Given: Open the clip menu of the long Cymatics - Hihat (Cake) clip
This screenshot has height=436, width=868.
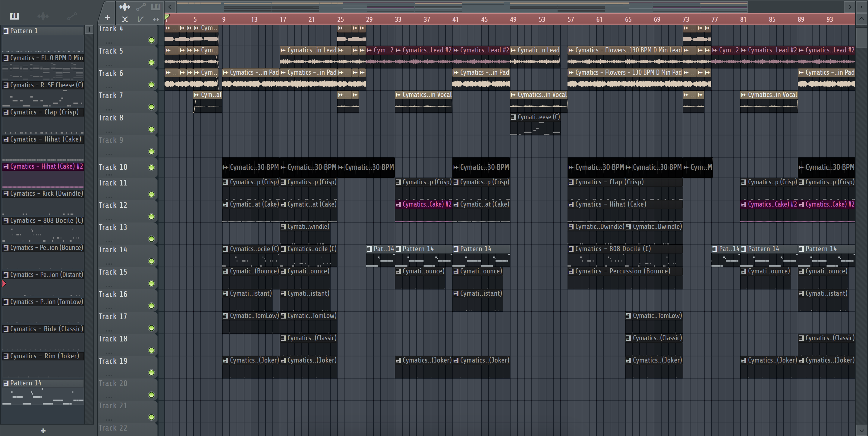Looking at the screenshot, I should [571, 204].
